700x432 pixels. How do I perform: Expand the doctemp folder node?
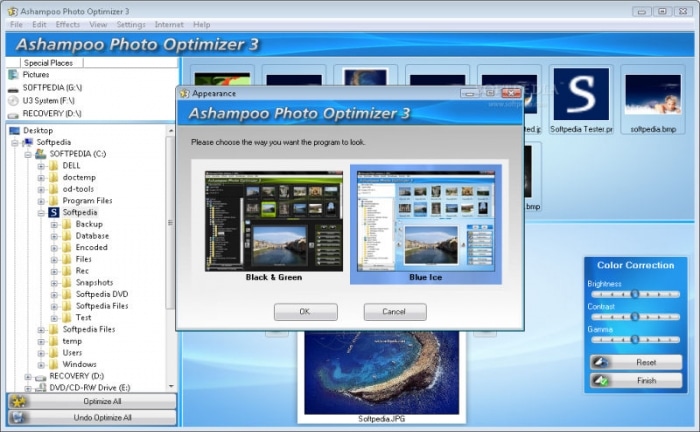pyautogui.click(x=41, y=178)
